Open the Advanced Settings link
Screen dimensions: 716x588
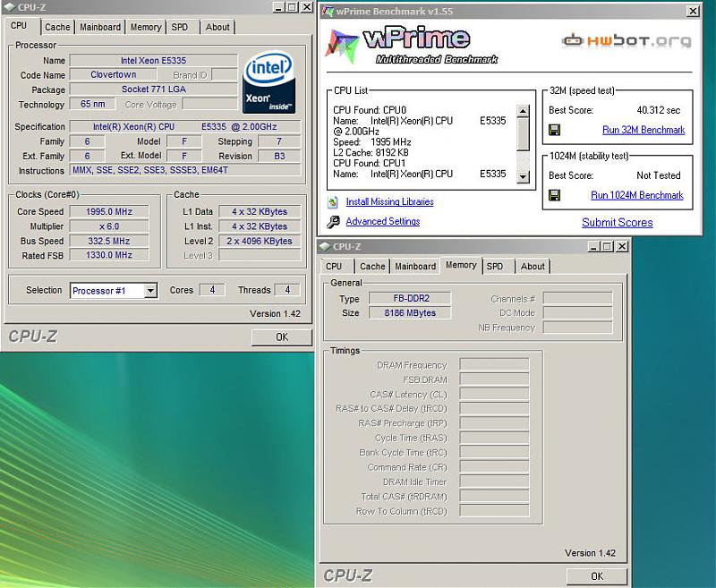click(x=383, y=221)
